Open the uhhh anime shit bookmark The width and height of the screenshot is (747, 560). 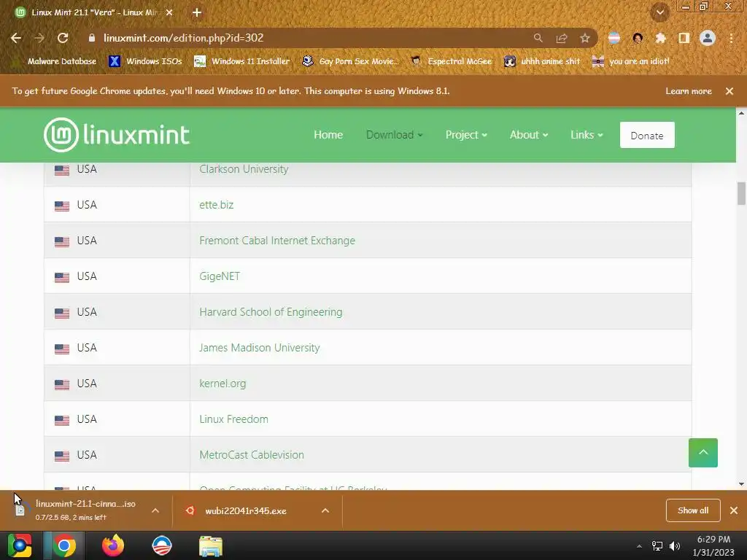543,61
